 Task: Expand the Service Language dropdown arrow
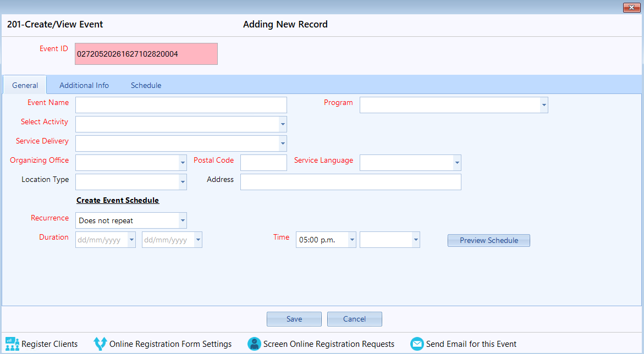(456, 163)
